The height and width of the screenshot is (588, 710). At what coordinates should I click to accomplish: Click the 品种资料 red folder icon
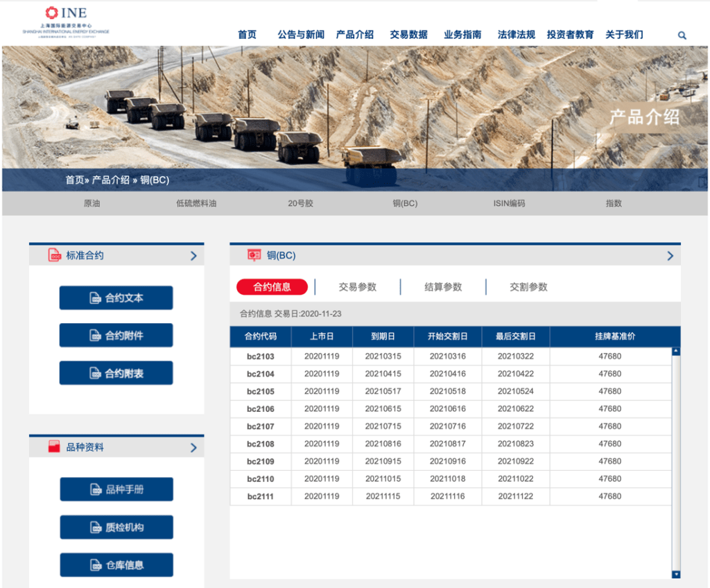(x=55, y=447)
